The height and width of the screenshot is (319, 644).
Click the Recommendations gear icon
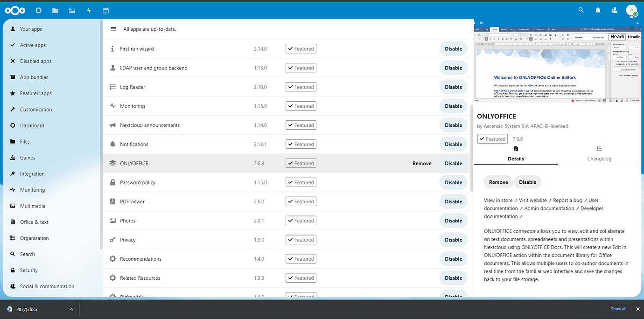point(112,259)
